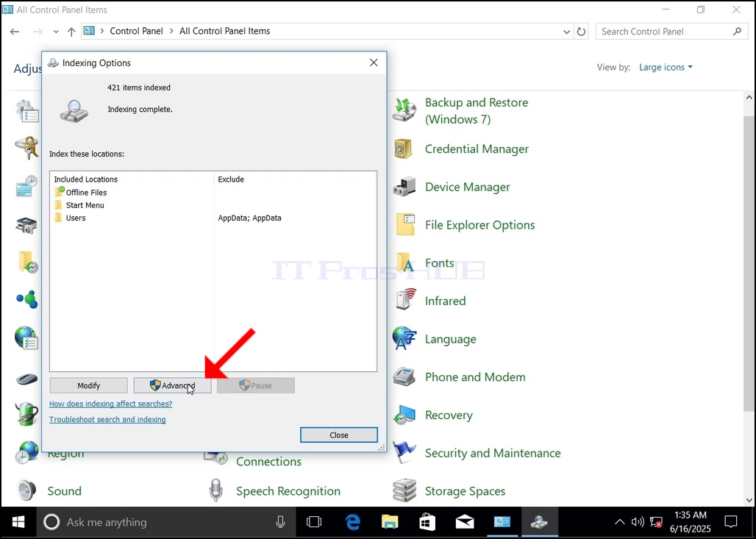This screenshot has height=539, width=756.
Task: Expand the address bar history dropdown
Action: (x=566, y=32)
